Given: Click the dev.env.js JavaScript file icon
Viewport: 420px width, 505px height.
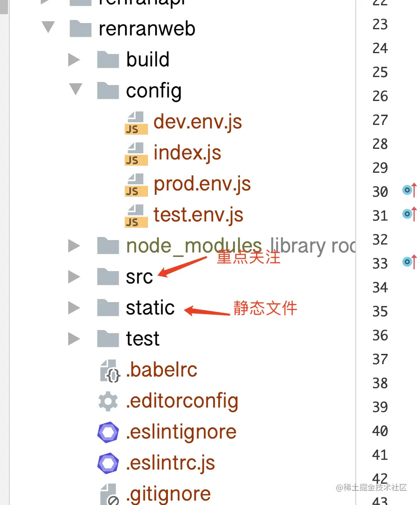Looking at the screenshot, I should pos(134,122).
